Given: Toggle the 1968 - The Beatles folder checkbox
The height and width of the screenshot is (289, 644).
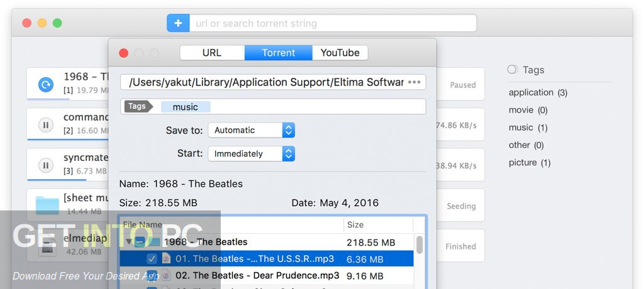Looking at the screenshot, I should pyautogui.click(x=140, y=242).
